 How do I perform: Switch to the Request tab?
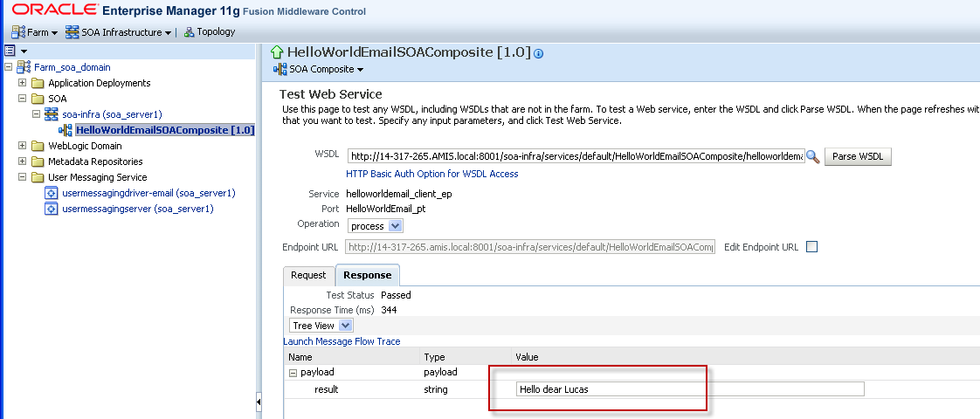(x=308, y=276)
